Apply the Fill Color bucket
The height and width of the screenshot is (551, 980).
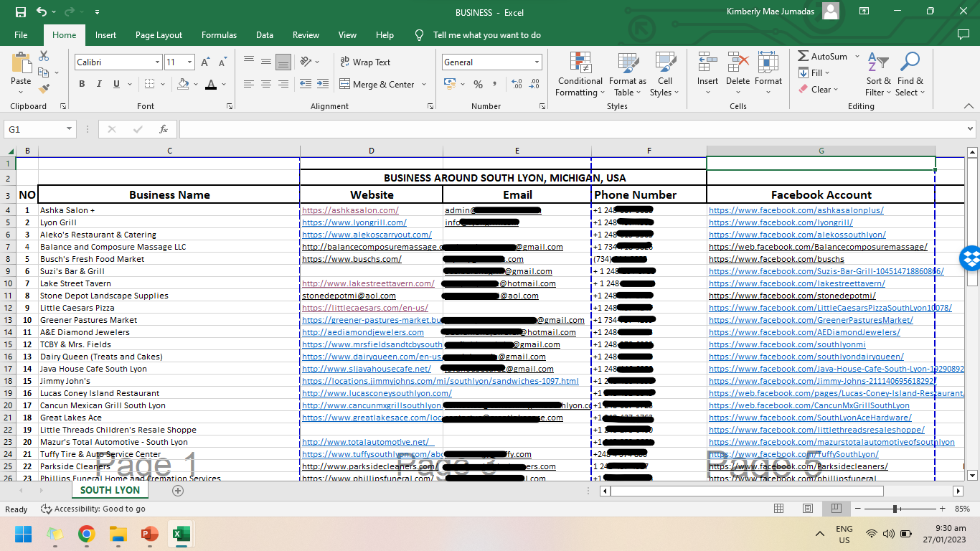coord(183,84)
